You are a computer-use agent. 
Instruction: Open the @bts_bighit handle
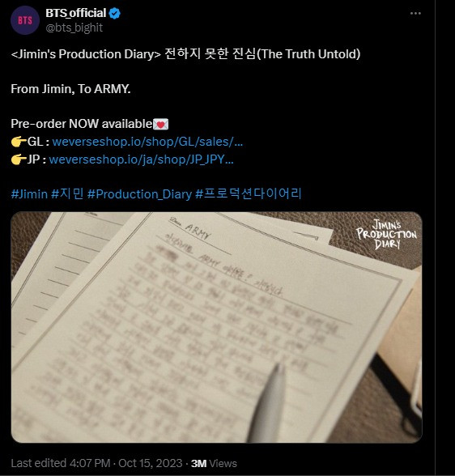click(74, 28)
